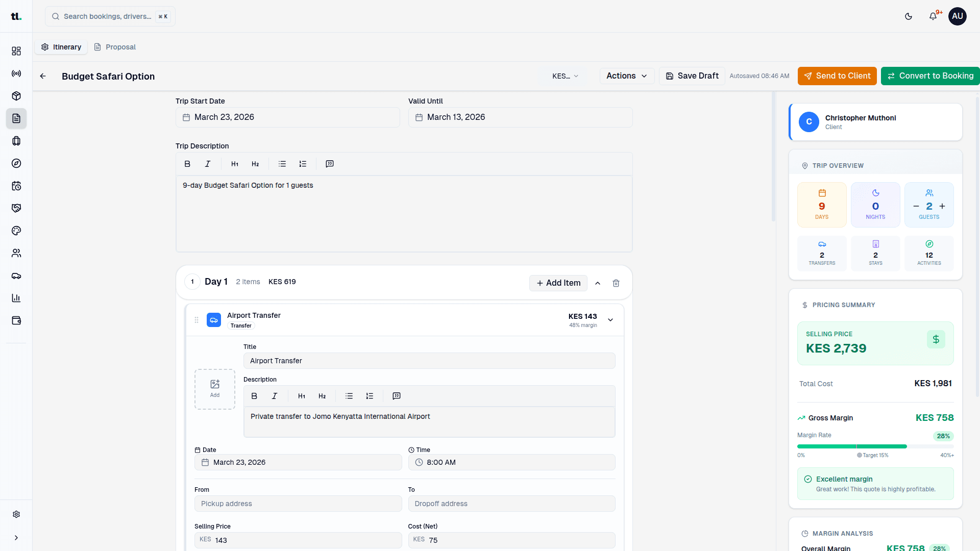The image size is (980, 551).
Task: Collapse the Airport Transfer item details
Action: 610,320
